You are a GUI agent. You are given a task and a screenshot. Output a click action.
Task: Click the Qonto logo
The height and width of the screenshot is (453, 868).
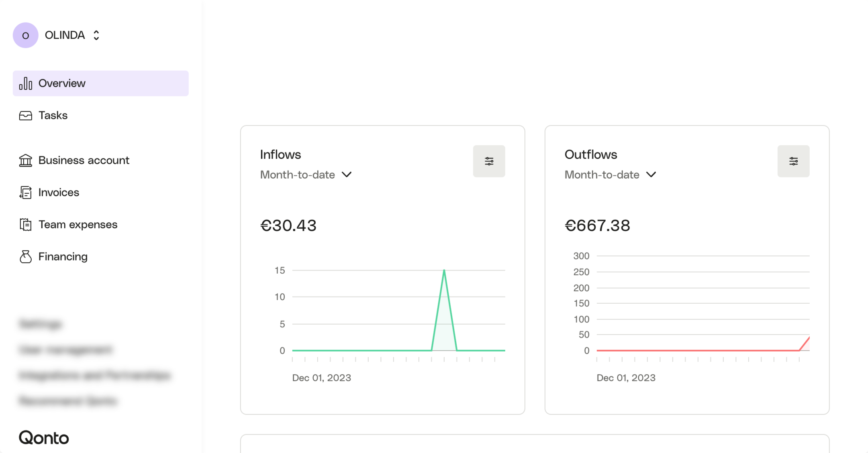pos(44,438)
